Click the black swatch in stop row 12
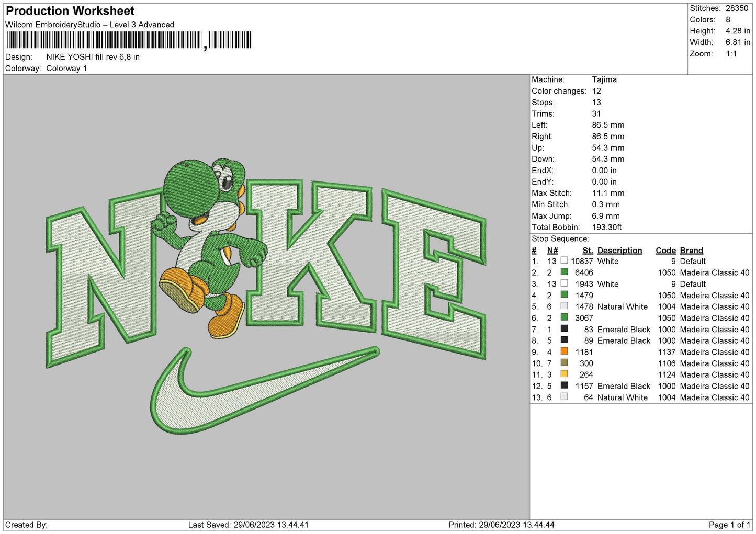Screen dimensions: 756x534 [564, 385]
